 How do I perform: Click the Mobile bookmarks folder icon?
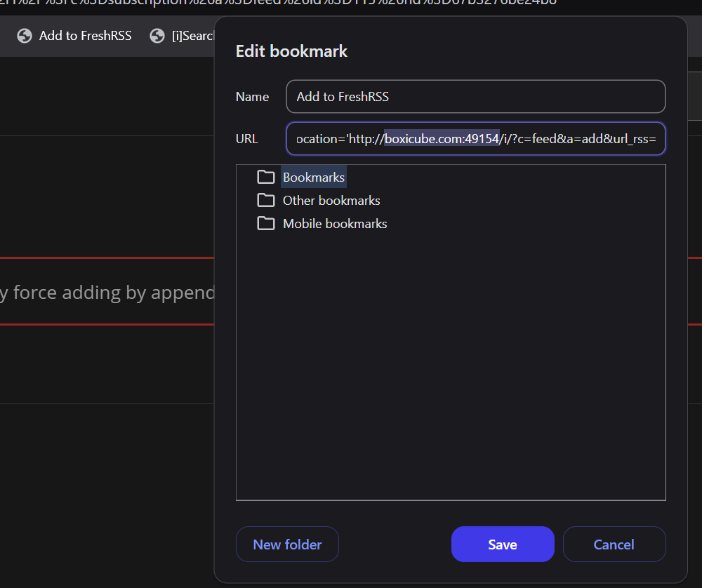[266, 223]
